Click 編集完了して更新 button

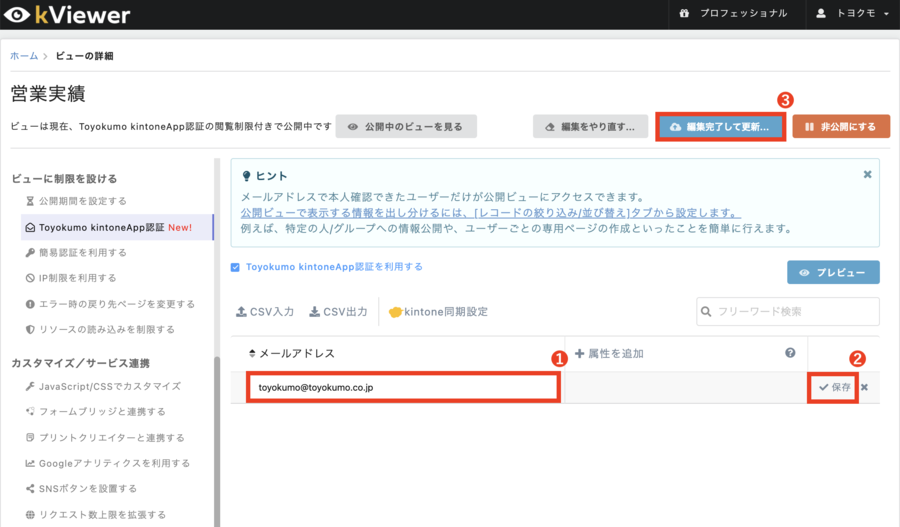720,126
